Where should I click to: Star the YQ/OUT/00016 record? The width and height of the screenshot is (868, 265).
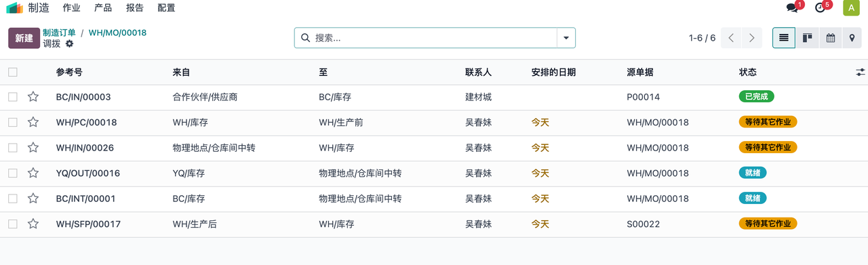tap(33, 174)
